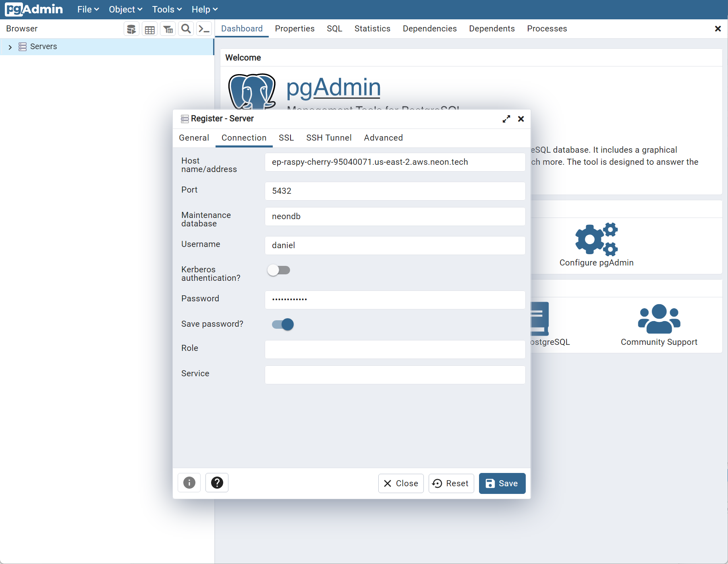Open the Search Objects magnifier icon

pyautogui.click(x=186, y=29)
